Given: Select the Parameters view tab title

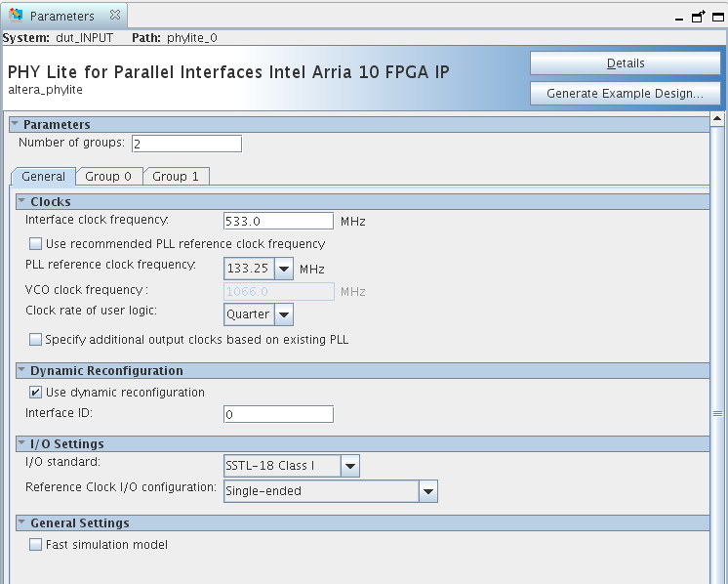Looking at the screenshot, I should click(62, 16).
